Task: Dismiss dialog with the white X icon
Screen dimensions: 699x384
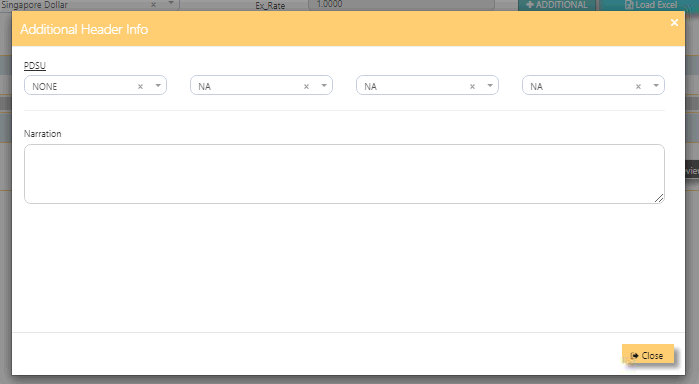Action: tap(674, 22)
